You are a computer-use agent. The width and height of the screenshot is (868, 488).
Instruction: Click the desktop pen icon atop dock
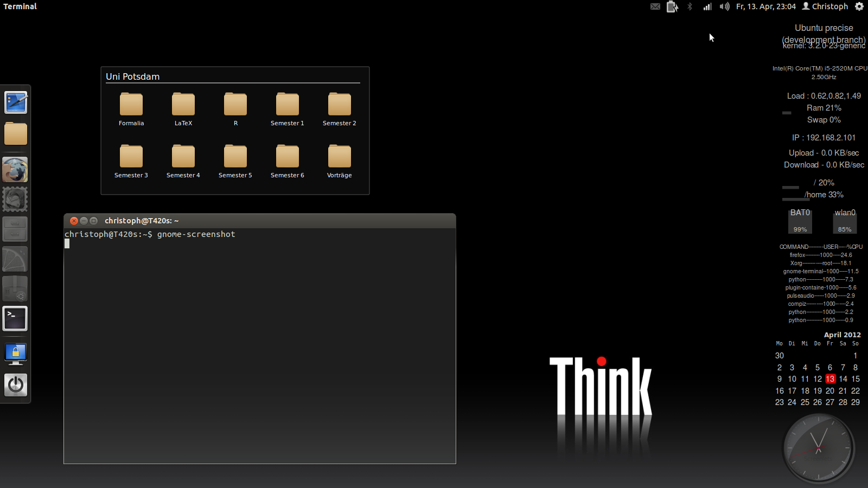point(15,102)
